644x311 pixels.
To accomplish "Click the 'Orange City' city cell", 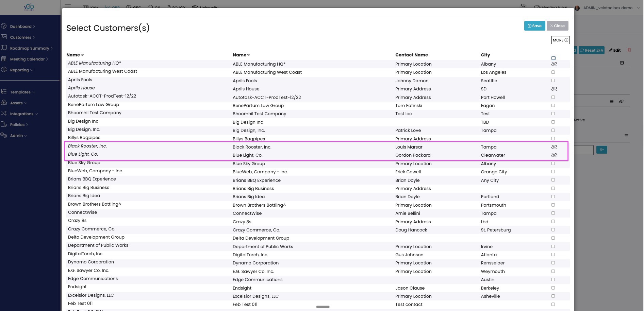I will [494, 172].
